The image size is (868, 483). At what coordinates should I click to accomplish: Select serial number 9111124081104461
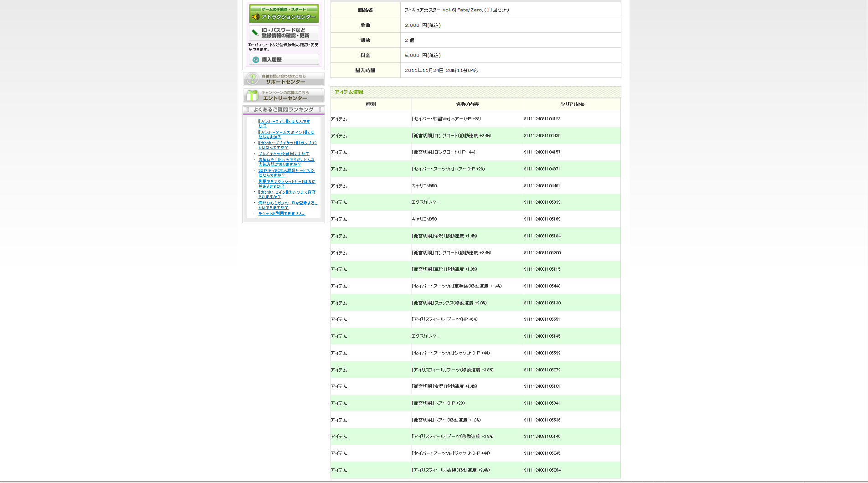542,185
